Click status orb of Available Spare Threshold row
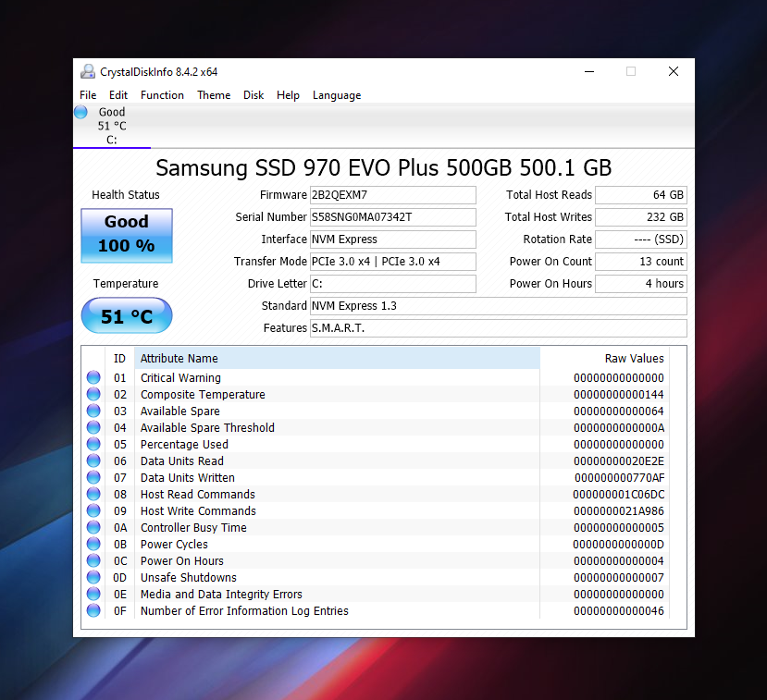Viewport: 767px width, 700px height. coord(93,427)
